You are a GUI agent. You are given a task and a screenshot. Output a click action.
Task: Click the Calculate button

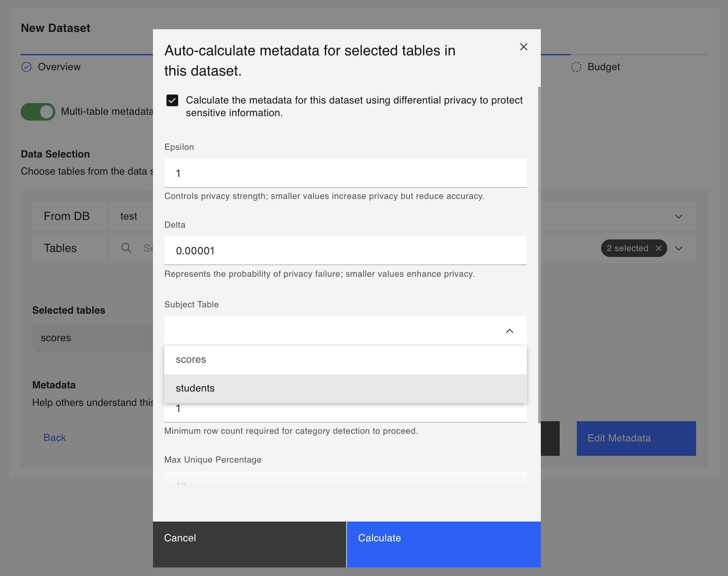(x=444, y=544)
